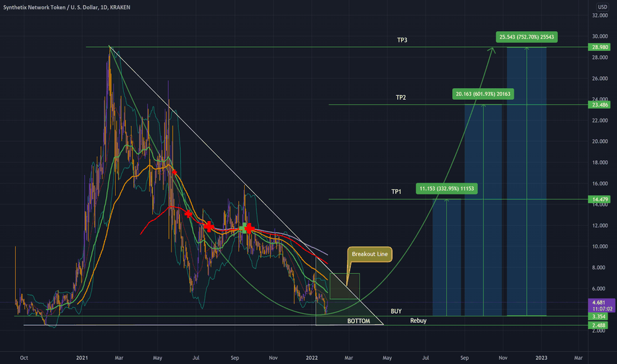Select the Rebuy text annotation
Viewport: 617px width, 364px height.
(x=418, y=321)
